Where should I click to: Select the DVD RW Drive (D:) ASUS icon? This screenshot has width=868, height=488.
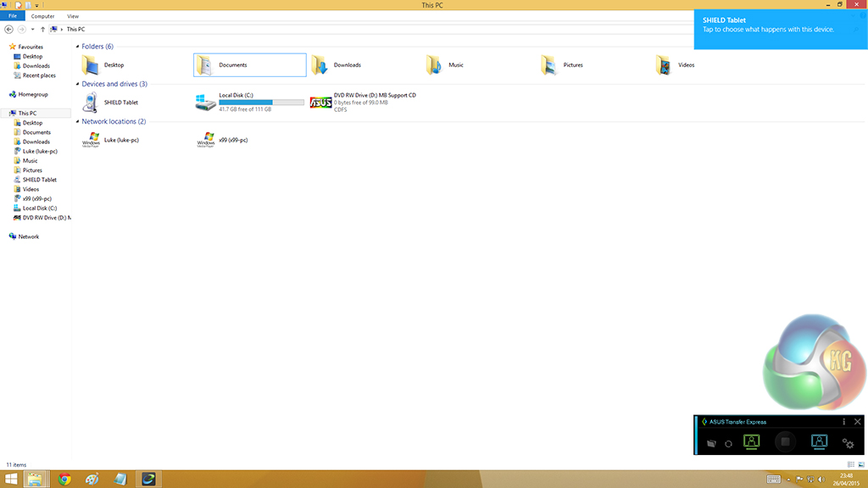[320, 103]
